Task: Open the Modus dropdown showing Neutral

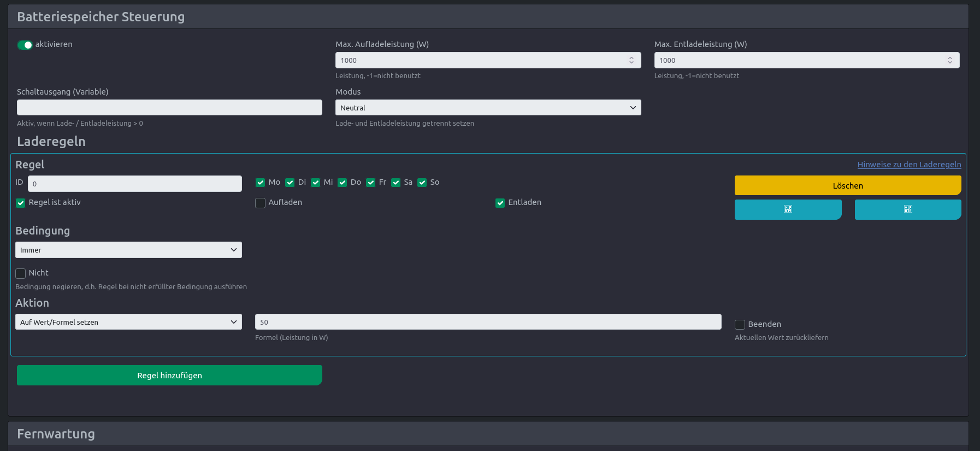Action: 488,108
